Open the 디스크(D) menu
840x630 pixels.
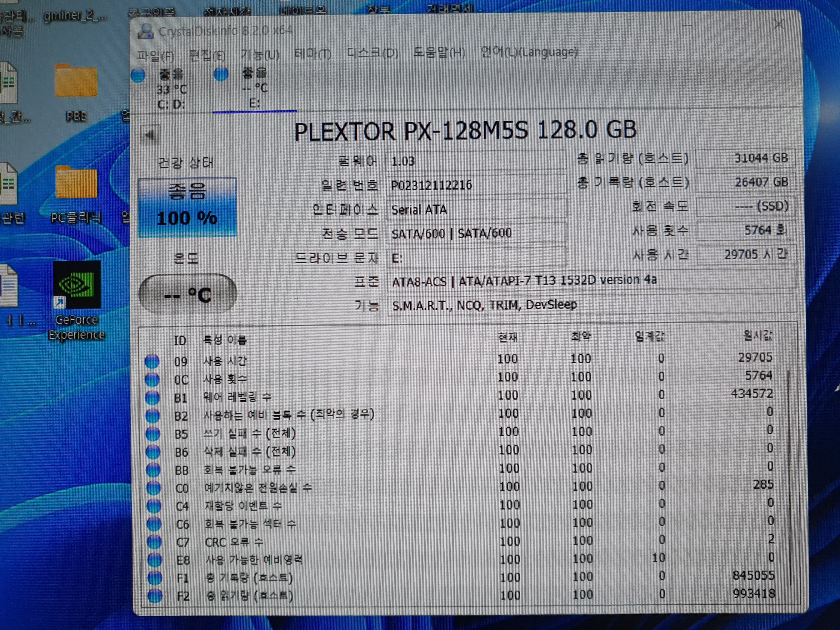click(372, 52)
